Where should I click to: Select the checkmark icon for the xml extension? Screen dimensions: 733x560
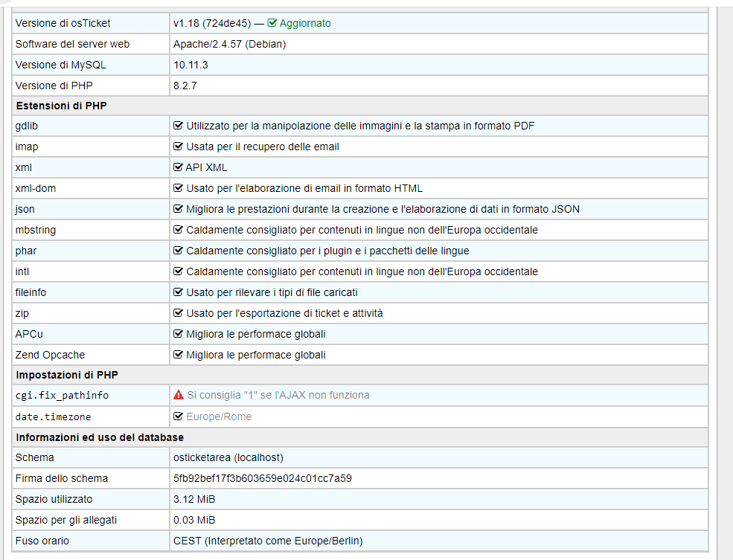tap(178, 167)
